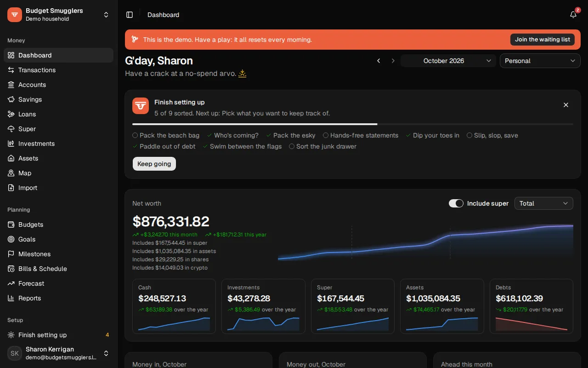The height and width of the screenshot is (368, 588).
Task: Go to previous month arrow
Action: pyautogui.click(x=379, y=61)
